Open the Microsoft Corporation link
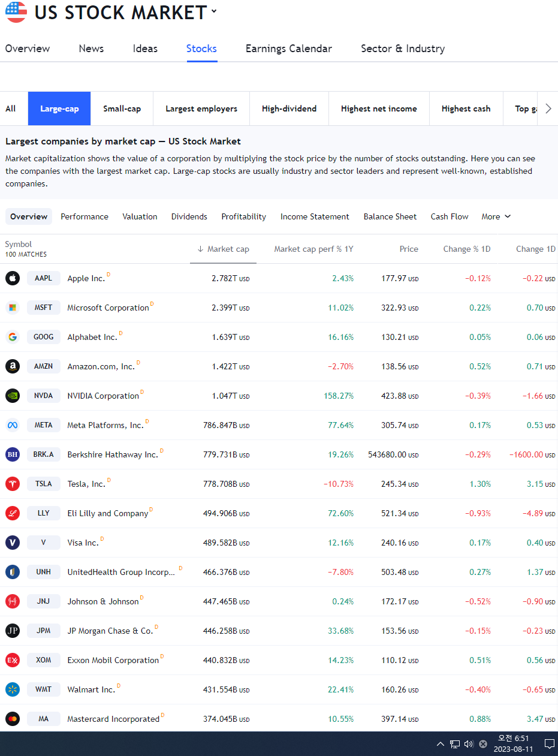Viewport: 558px width, 756px height. (108, 308)
